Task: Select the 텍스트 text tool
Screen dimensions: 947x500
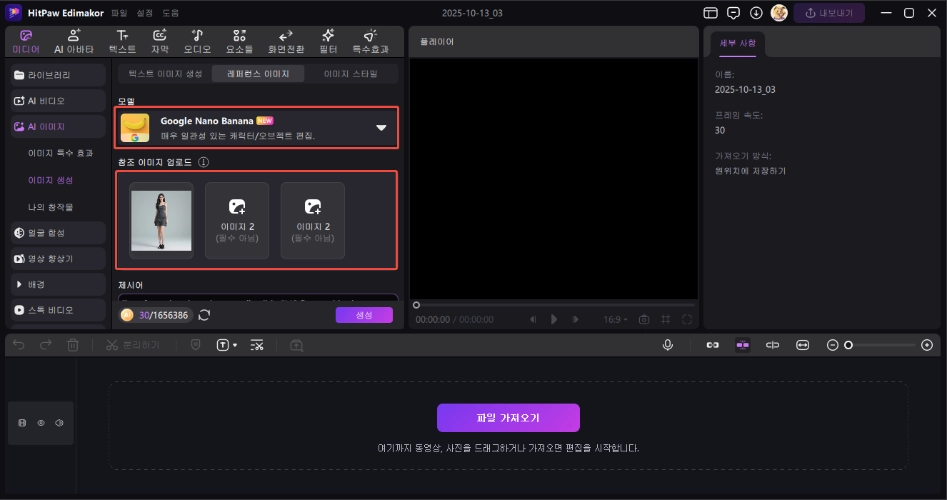Action: [122, 41]
